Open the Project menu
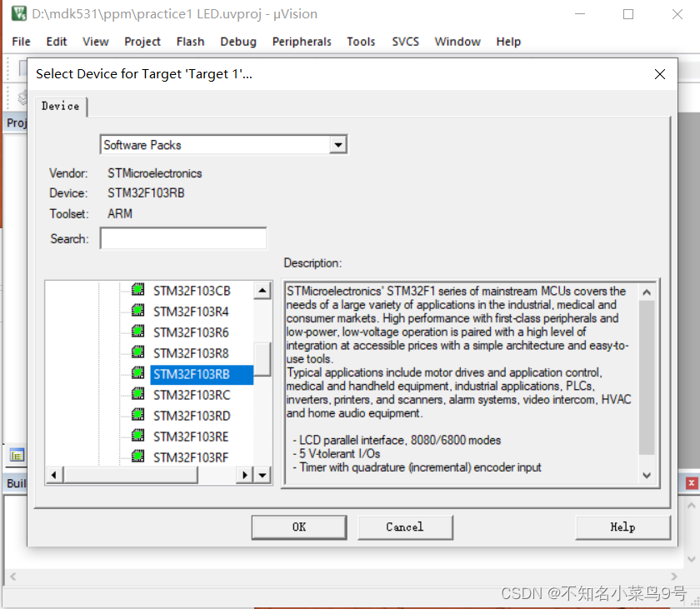Viewport: 700px width, 609px height. point(142,42)
